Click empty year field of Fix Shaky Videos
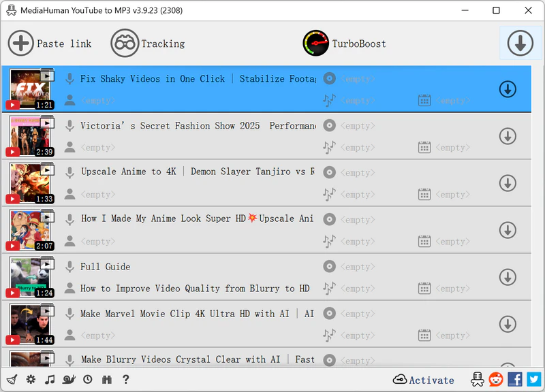This screenshot has height=392, width=545. point(452,101)
